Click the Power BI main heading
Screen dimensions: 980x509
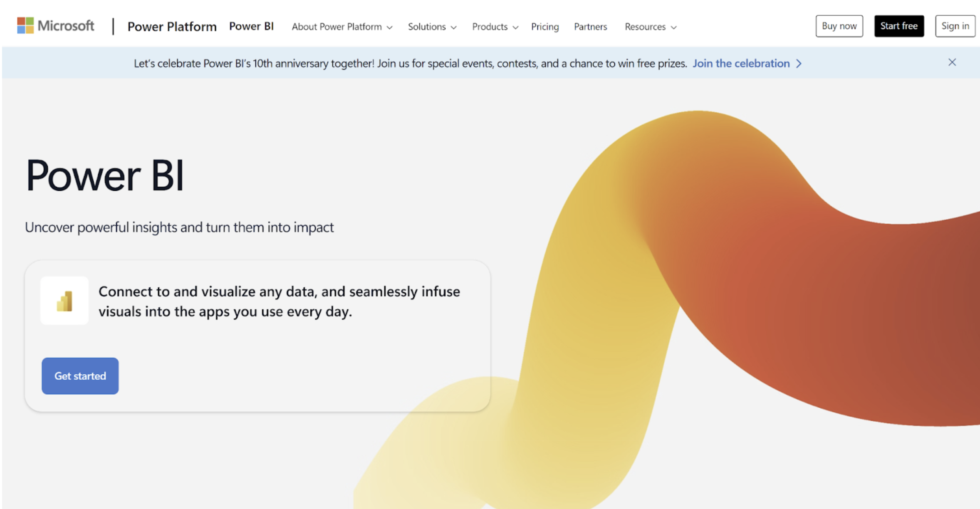point(104,175)
